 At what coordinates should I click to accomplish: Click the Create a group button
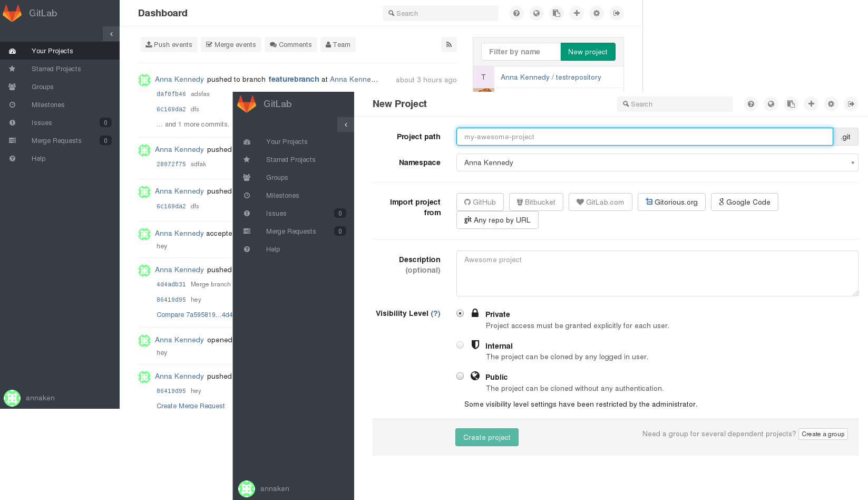click(823, 434)
